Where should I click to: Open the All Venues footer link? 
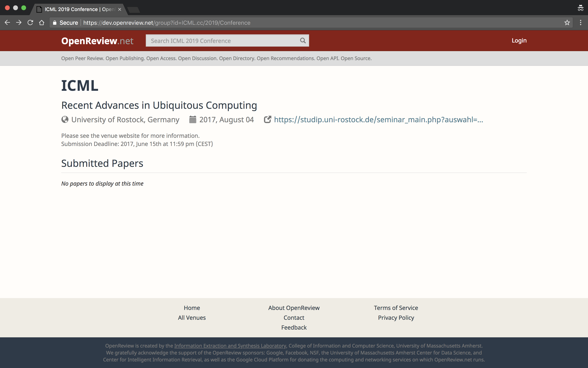(x=192, y=318)
